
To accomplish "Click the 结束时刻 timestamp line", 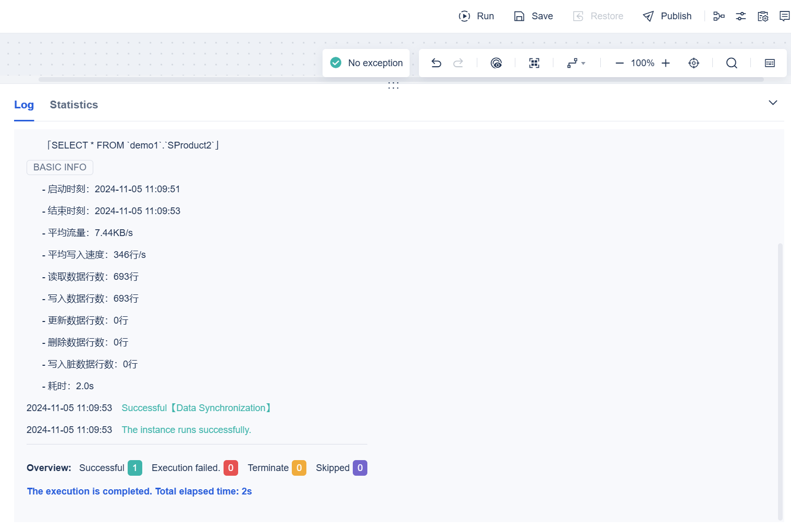I will [111, 211].
